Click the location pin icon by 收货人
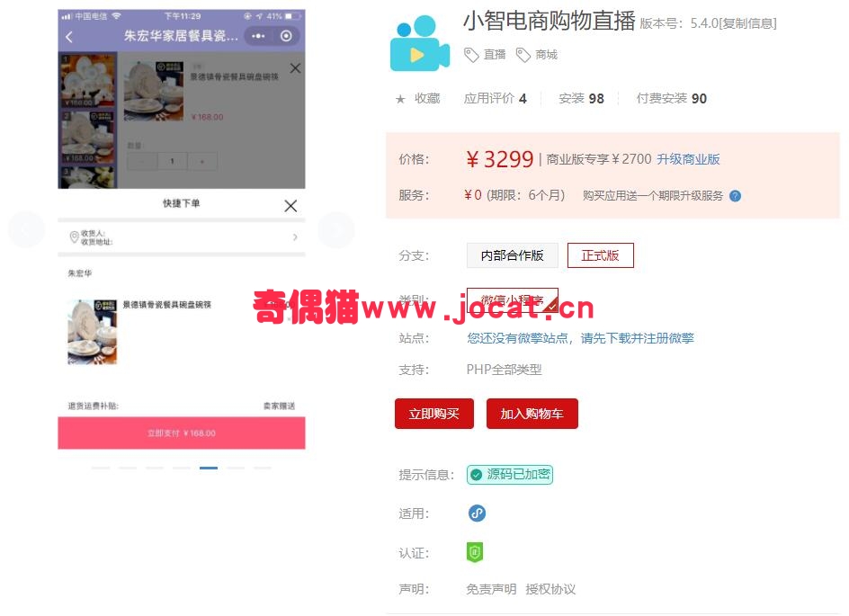 [x=74, y=237]
